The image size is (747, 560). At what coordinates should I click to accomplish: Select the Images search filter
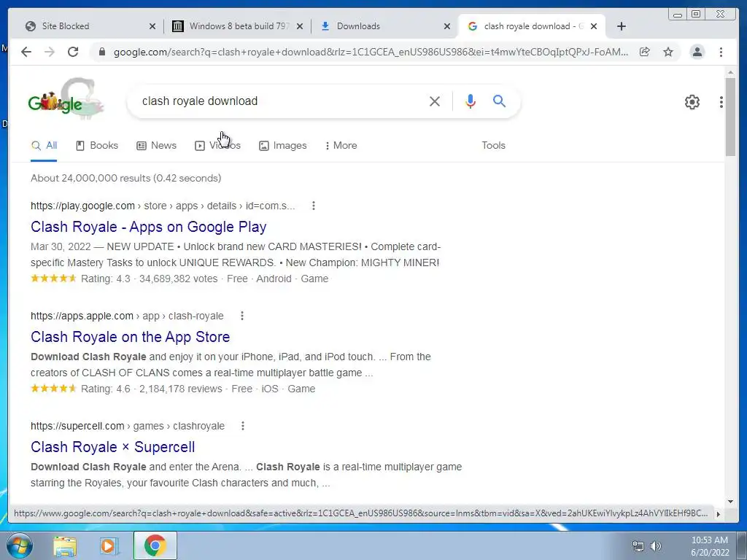pyautogui.click(x=282, y=145)
